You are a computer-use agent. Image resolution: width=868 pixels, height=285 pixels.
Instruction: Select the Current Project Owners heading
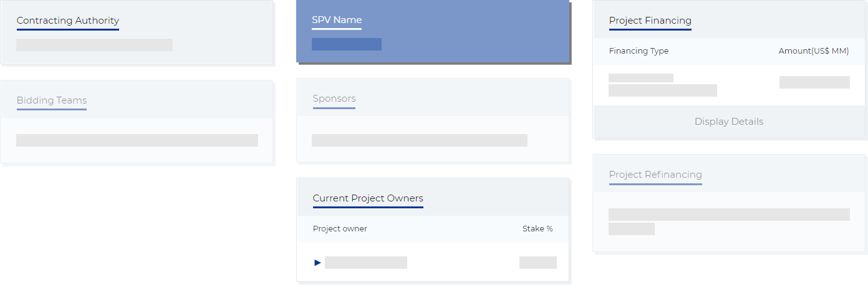[x=368, y=198]
